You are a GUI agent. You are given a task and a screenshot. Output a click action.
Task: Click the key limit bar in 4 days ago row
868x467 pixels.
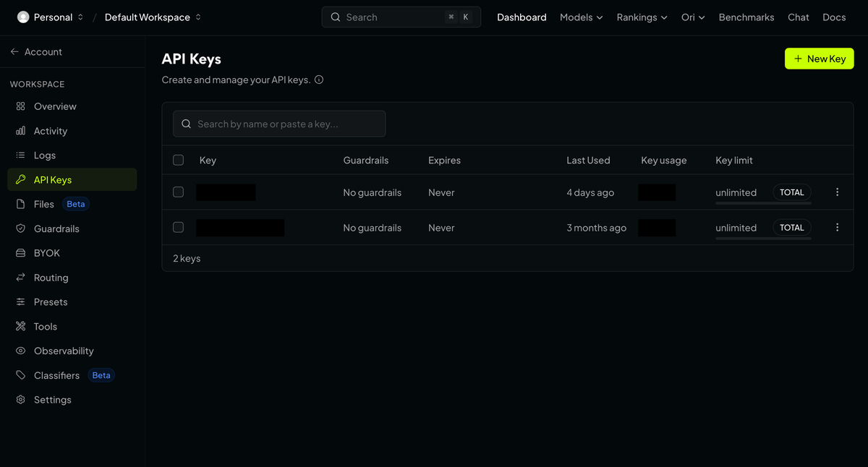click(x=763, y=203)
